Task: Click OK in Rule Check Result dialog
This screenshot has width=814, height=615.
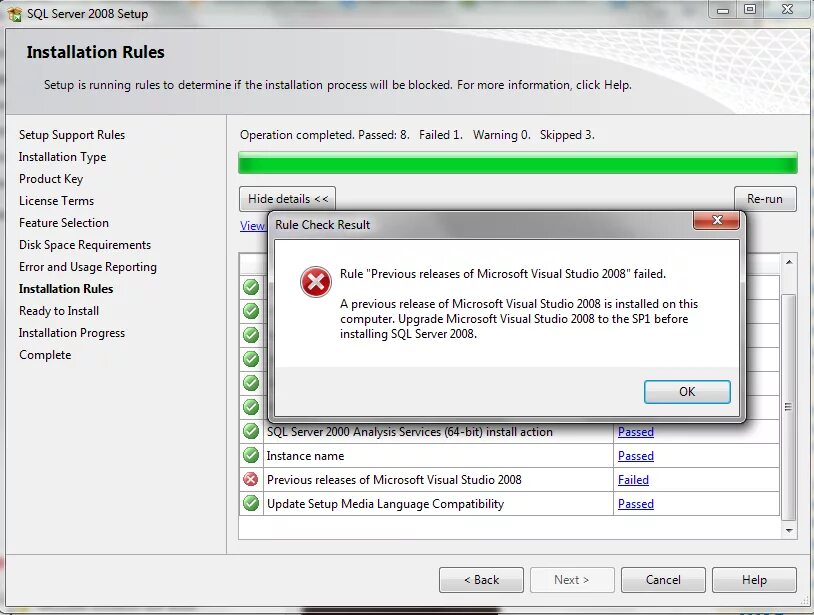Action: pyautogui.click(x=687, y=392)
